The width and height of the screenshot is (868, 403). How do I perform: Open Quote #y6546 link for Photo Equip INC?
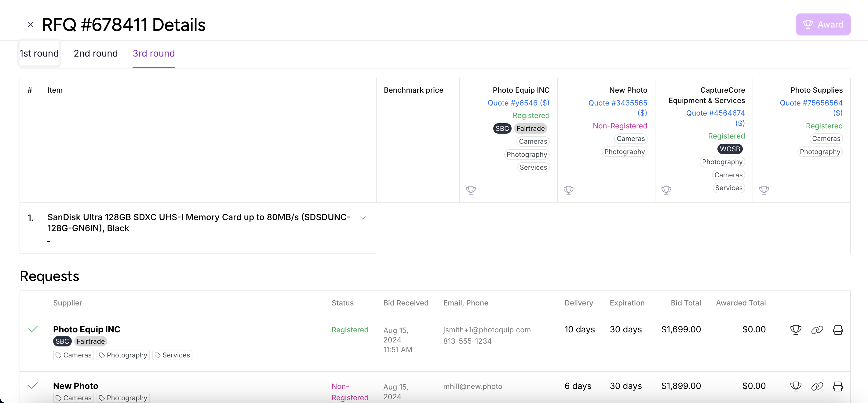click(x=518, y=103)
